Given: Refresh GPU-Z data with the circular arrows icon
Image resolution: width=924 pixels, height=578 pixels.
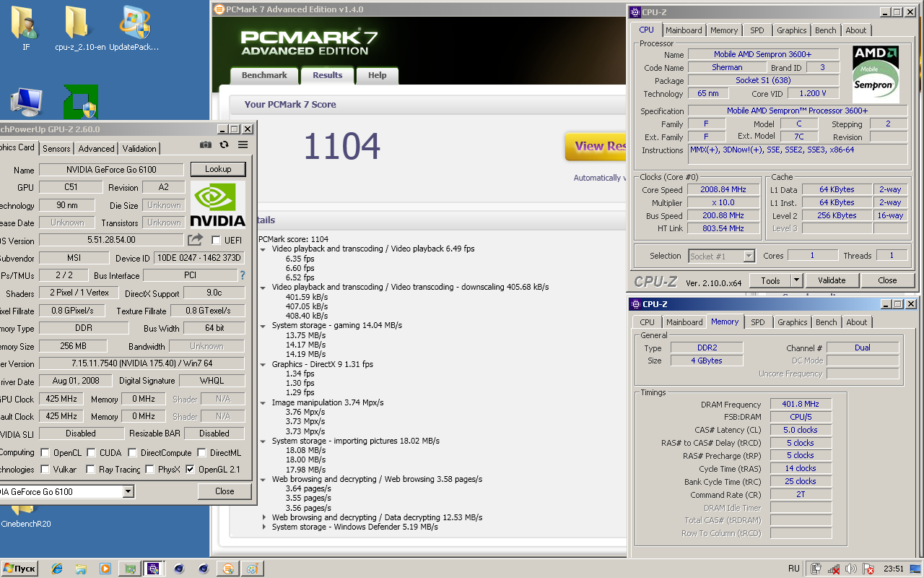Looking at the screenshot, I should [x=224, y=144].
